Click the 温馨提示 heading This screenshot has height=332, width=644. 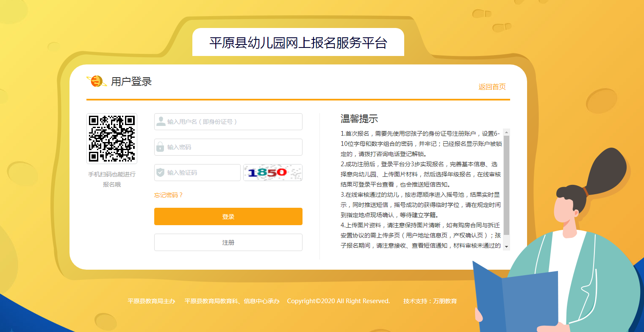(359, 119)
